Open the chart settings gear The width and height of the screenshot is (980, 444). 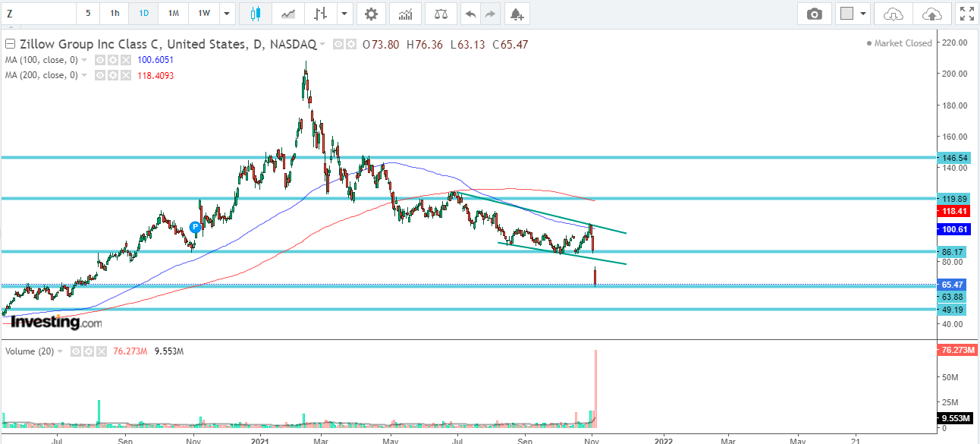point(371,13)
